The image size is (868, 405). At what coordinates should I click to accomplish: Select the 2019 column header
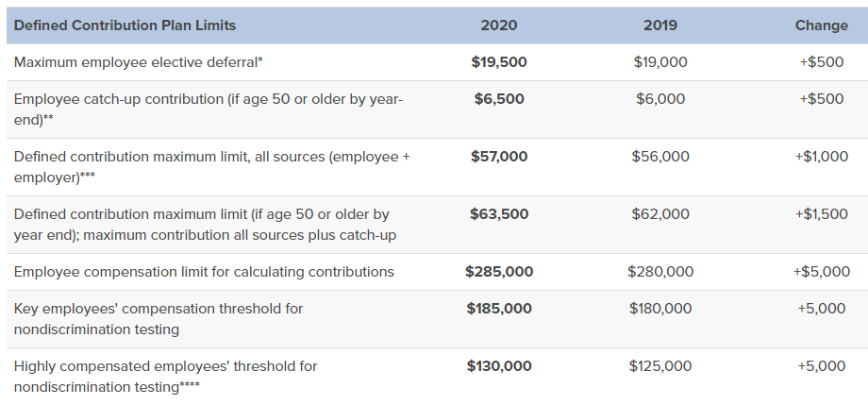pyautogui.click(x=659, y=25)
